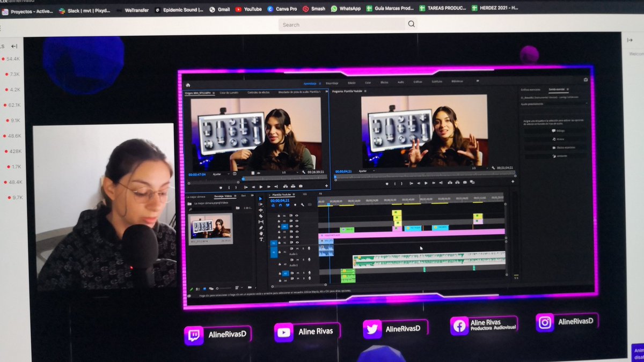Hide track V6 output eye
This screenshot has width=644, height=362.
click(x=297, y=216)
